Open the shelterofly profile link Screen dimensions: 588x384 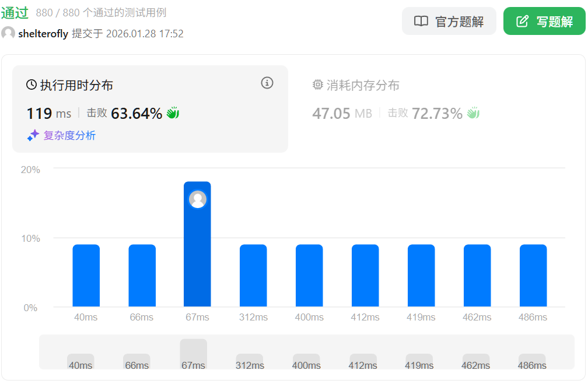pyautogui.click(x=43, y=34)
